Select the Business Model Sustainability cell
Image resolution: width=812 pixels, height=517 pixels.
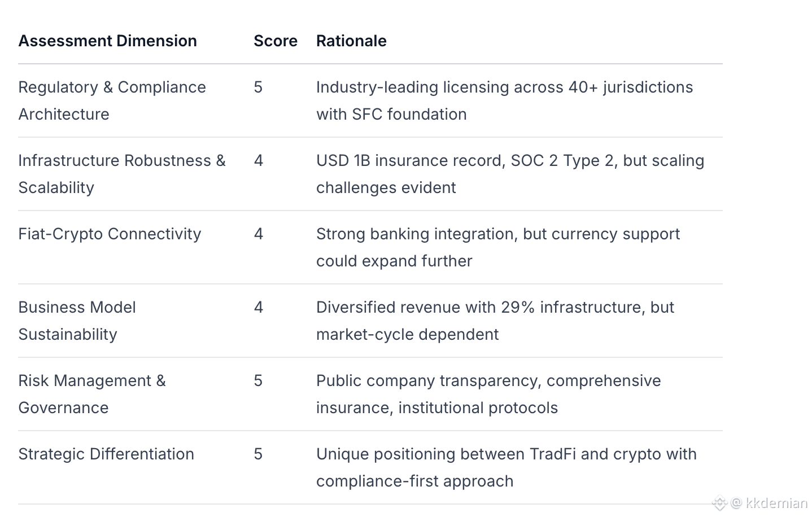[x=77, y=321]
